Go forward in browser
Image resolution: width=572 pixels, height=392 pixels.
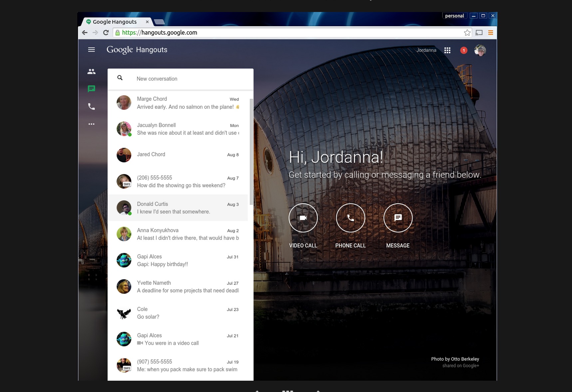[x=95, y=33]
